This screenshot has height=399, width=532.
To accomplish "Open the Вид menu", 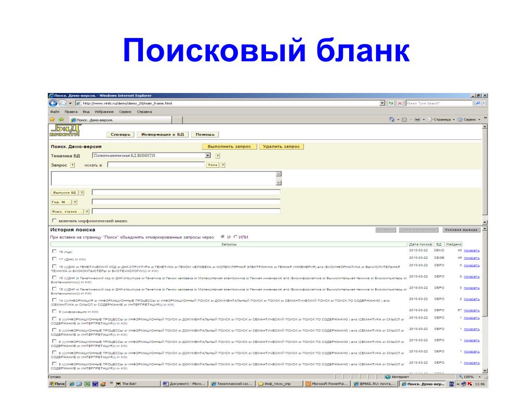I will point(86,112).
